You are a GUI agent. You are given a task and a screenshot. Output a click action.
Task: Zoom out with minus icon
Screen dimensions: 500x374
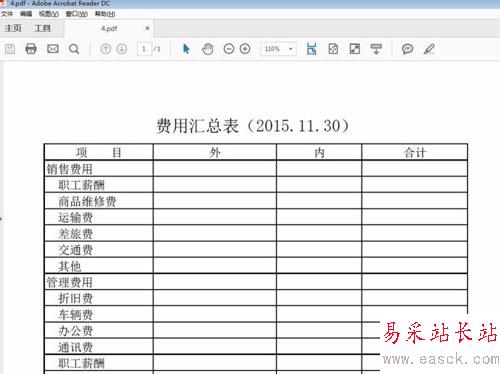(229, 49)
